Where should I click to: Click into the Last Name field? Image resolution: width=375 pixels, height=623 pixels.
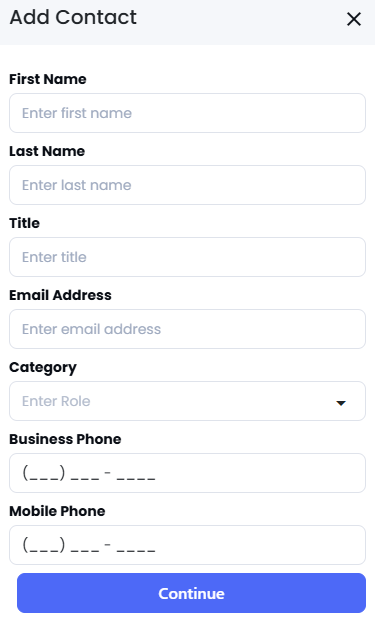pyautogui.click(x=188, y=185)
